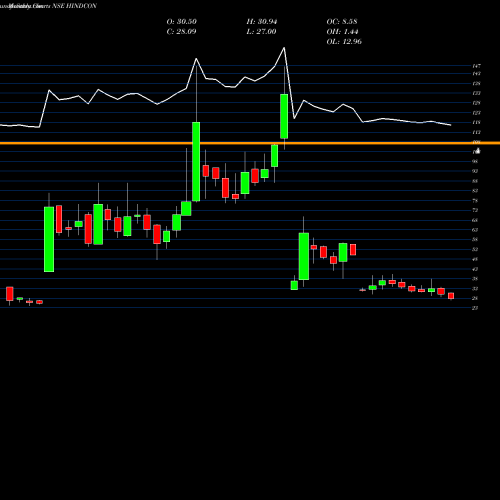Select the OL: 12.96 reading
The image size is (500, 500).
click(344, 42)
